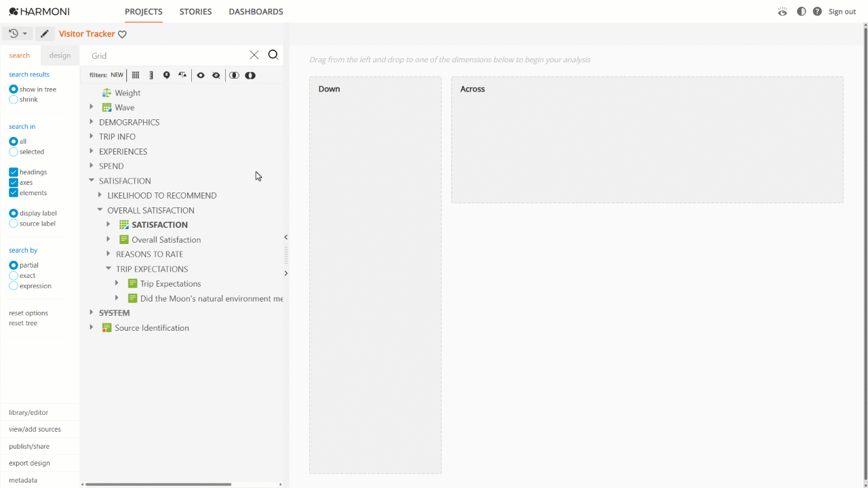Click the Weight scales icon in tree
The image size is (868, 488).
point(106,93)
